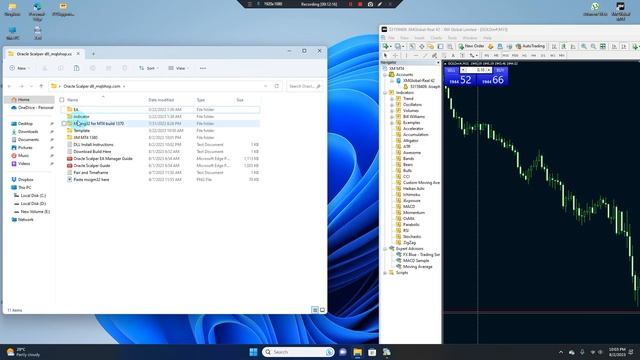640x360 pixels.
Task: Click the D1 timeframe button
Action: pos(543,55)
